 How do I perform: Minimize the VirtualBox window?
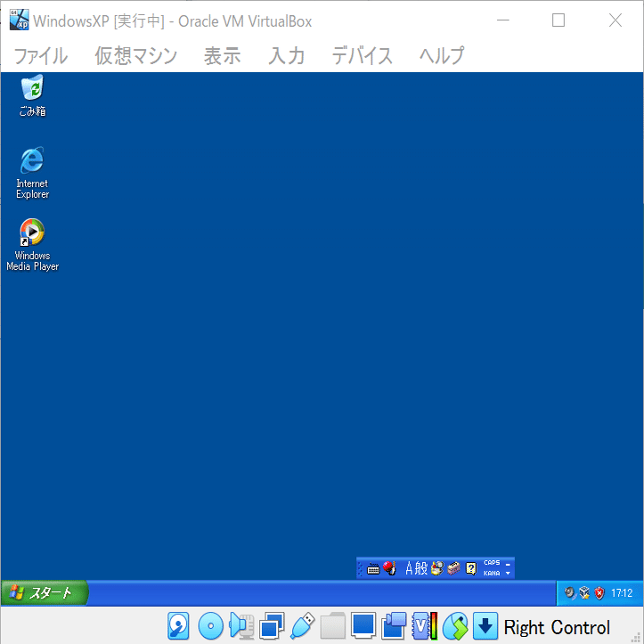pyautogui.click(x=503, y=20)
